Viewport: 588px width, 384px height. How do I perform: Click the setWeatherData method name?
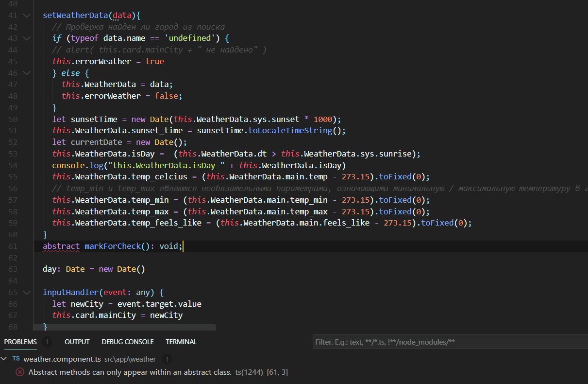tap(75, 15)
